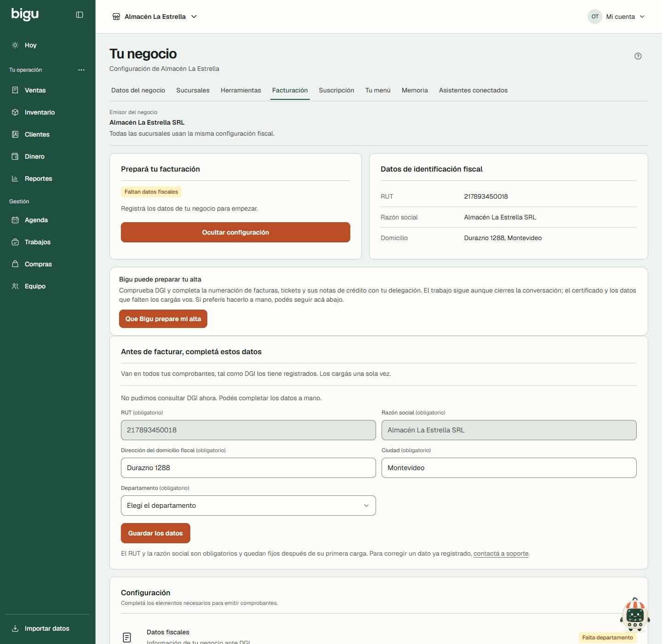Switch to Datos del negocio tab
Screen dimensions: 662x644
click(138, 90)
